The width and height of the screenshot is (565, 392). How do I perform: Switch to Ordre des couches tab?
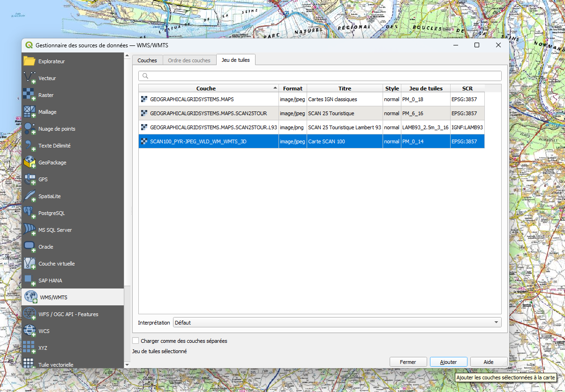tap(189, 60)
